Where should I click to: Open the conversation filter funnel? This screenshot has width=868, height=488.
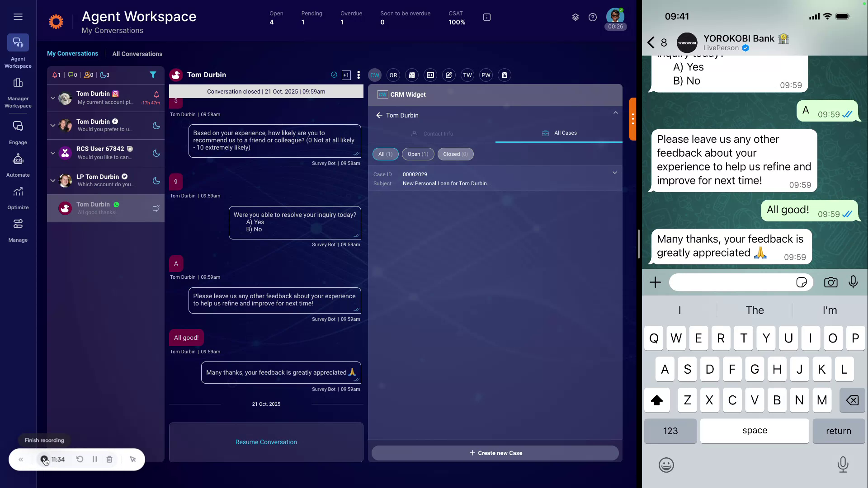pyautogui.click(x=153, y=75)
